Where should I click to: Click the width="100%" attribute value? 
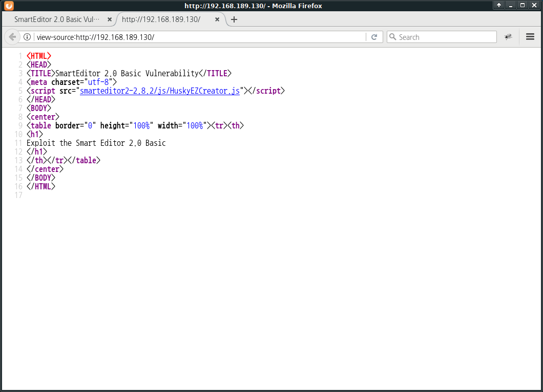pyautogui.click(x=195, y=125)
